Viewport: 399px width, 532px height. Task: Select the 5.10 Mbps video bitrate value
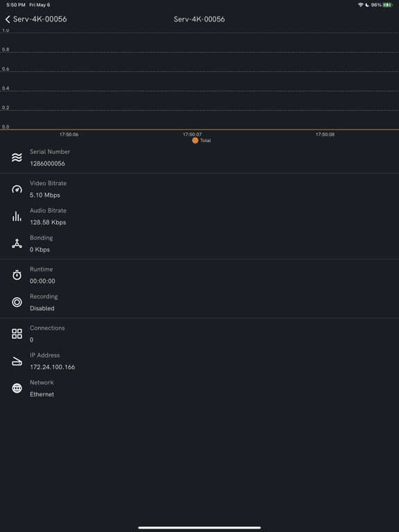(x=45, y=195)
